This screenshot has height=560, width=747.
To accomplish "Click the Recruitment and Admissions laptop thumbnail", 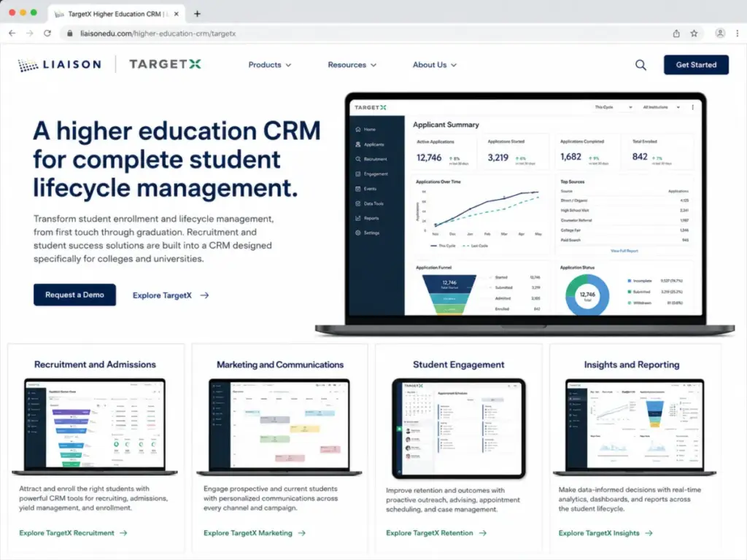I will click(x=95, y=427).
